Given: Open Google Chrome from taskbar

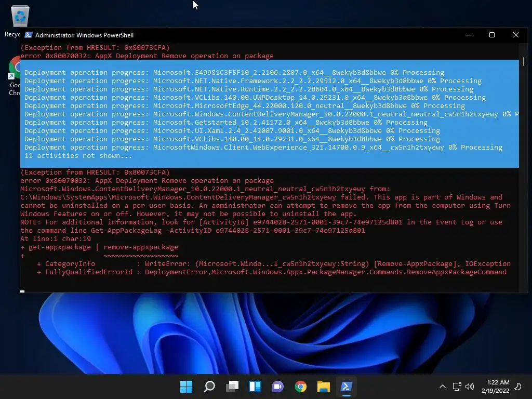Looking at the screenshot, I should pyautogui.click(x=301, y=387).
